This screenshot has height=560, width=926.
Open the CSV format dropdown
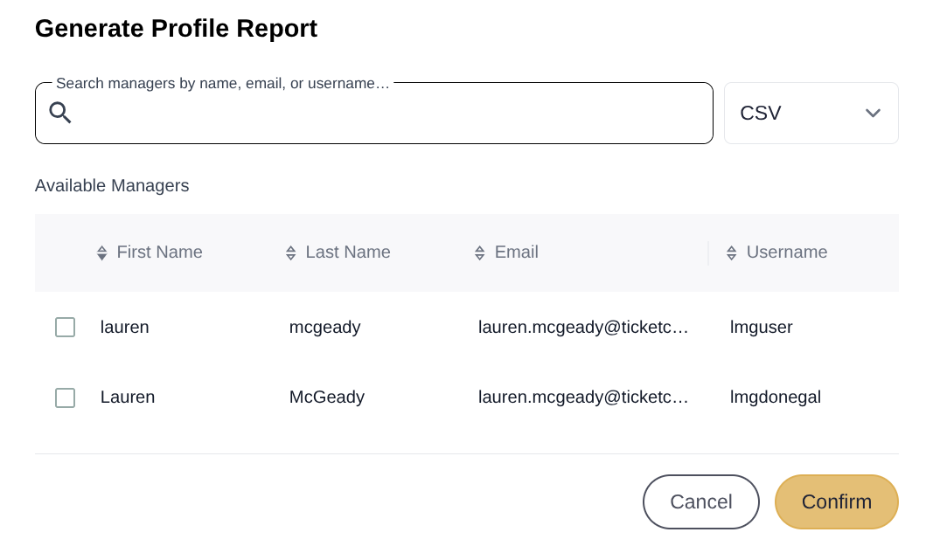[810, 114]
